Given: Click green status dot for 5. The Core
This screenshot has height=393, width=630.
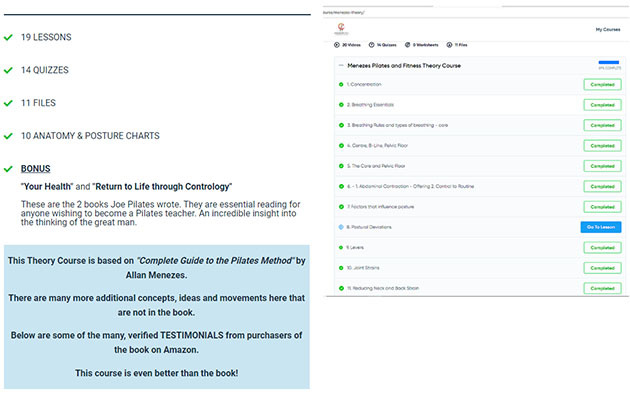Looking at the screenshot, I should pos(341,166).
